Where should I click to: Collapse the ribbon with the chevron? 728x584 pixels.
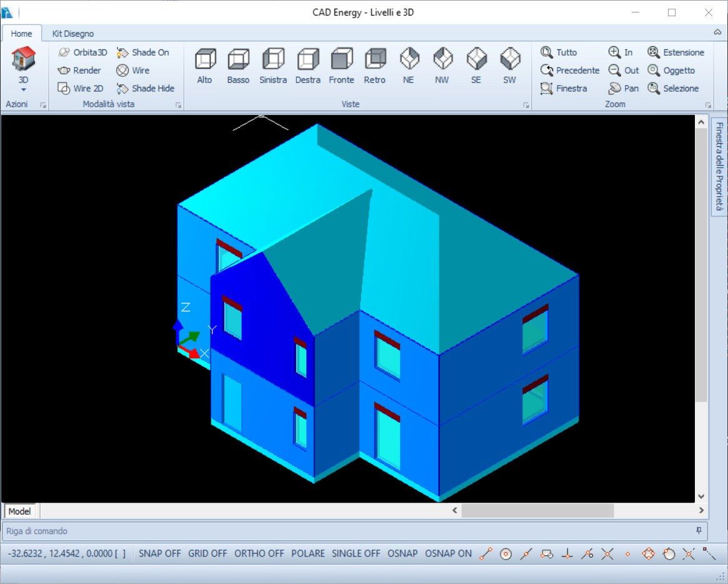tap(717, 32)
